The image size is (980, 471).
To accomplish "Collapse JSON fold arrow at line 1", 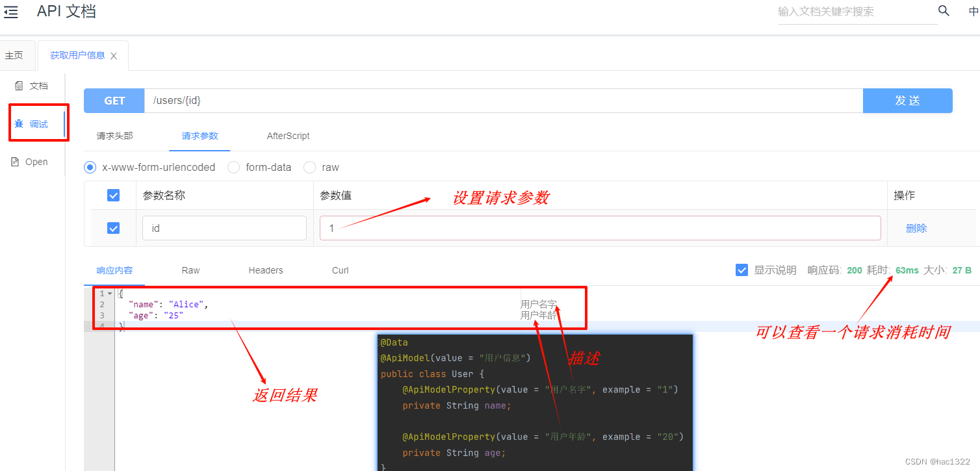I will tap(110, 294).
